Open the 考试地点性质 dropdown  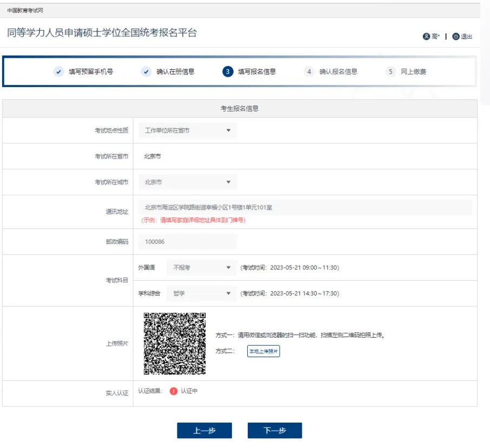(188, 130)
